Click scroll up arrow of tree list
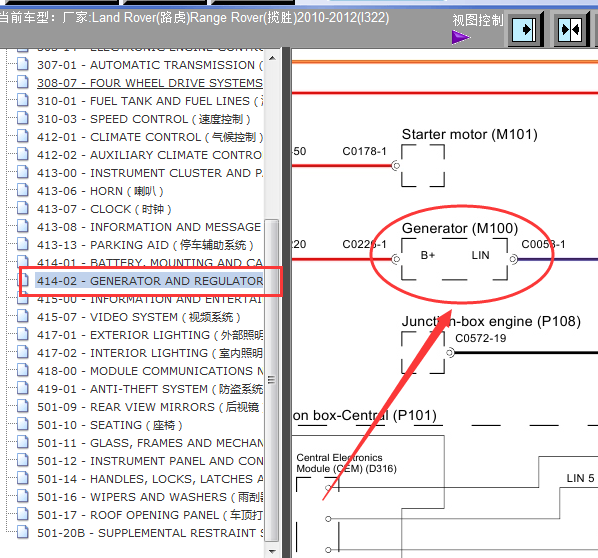This screenshot has height=558, width=598. point(272,58)
